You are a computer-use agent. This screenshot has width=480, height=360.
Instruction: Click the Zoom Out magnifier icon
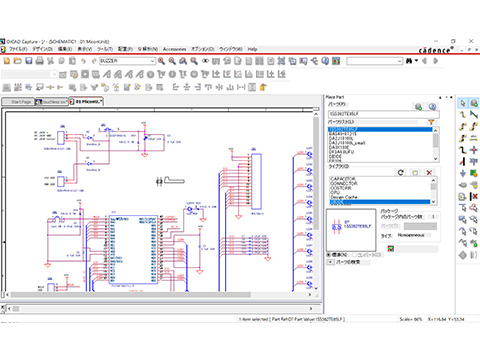[x=172, y=61]
